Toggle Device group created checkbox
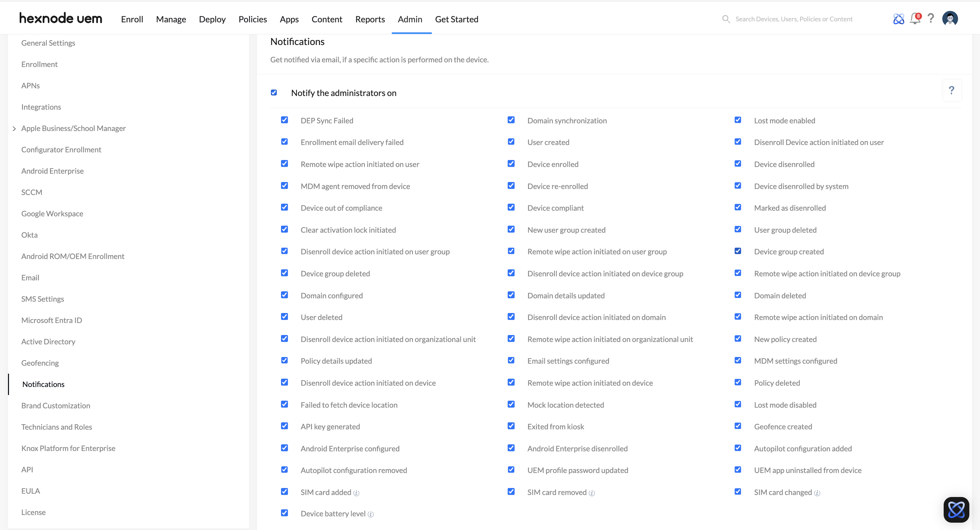 tap(738, 251)
